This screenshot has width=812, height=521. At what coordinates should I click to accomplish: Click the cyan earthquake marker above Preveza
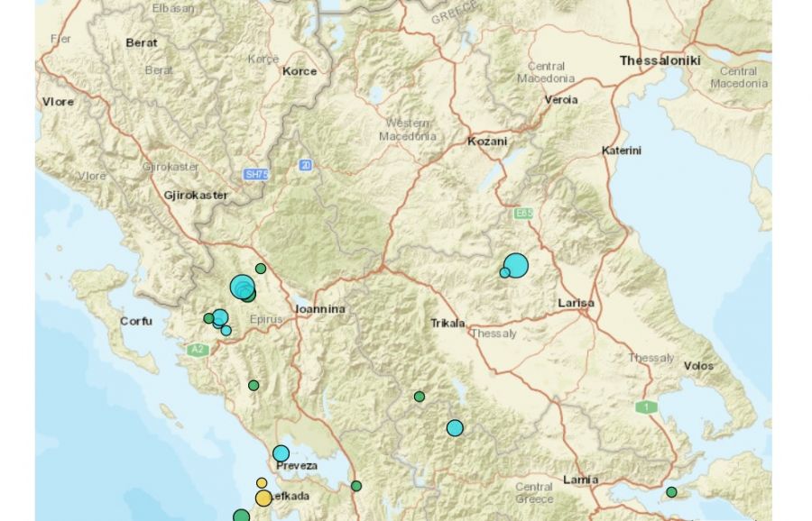point(281,453)
